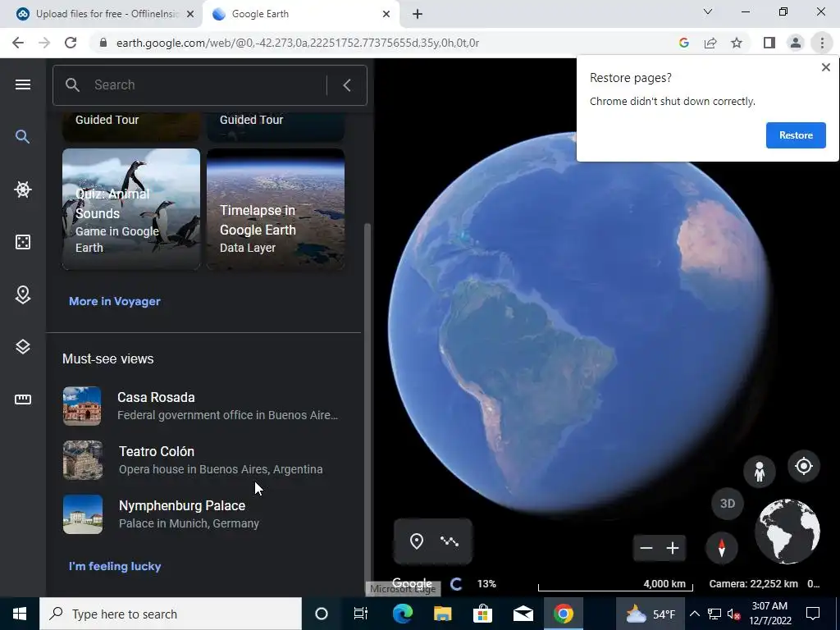The image size is (840, 630).
Task: Open Voyager ship wheel icon
Action: [22, 189]
